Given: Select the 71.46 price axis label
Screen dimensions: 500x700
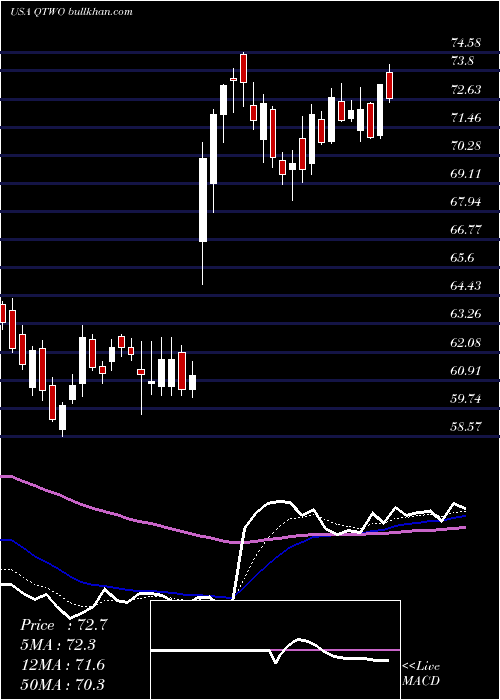Looking at the screenshot, I should click(466, 118).
